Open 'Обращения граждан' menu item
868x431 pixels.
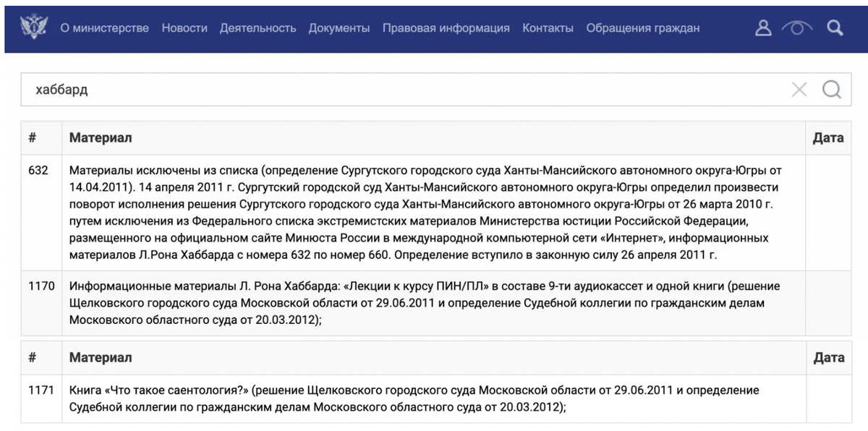click(643, 28)
